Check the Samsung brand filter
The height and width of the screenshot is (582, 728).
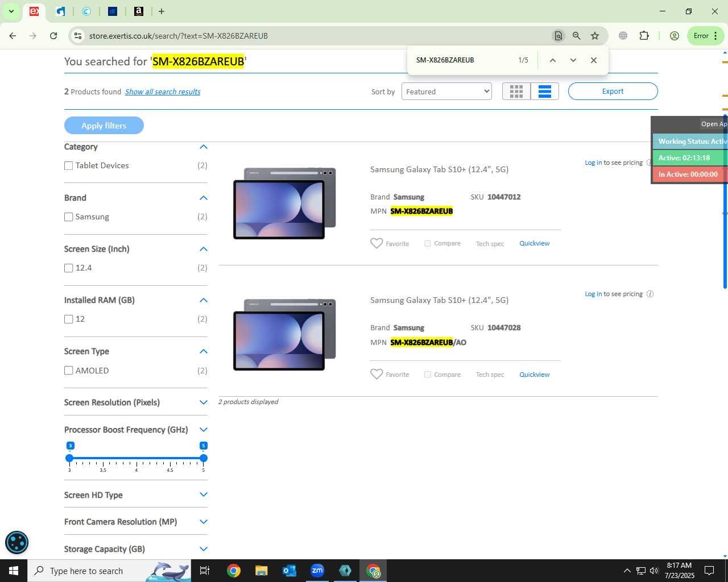69,217
